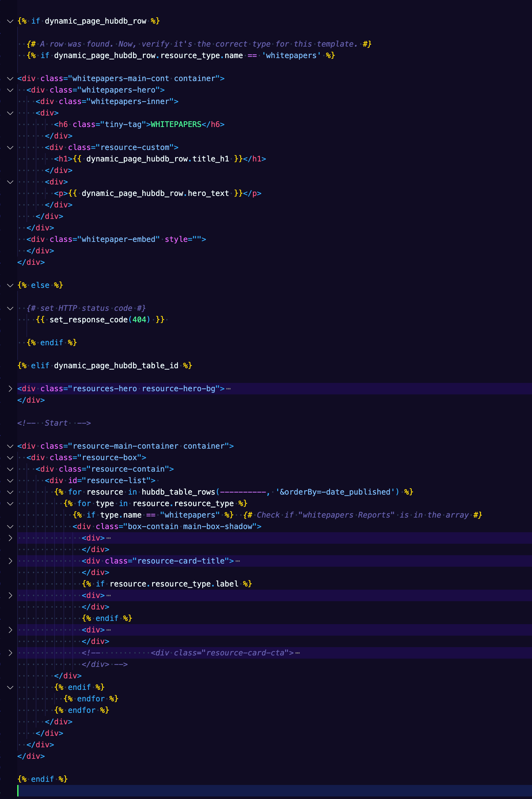Click the ellipsis after the resources-hero div tag

[228, 389]
